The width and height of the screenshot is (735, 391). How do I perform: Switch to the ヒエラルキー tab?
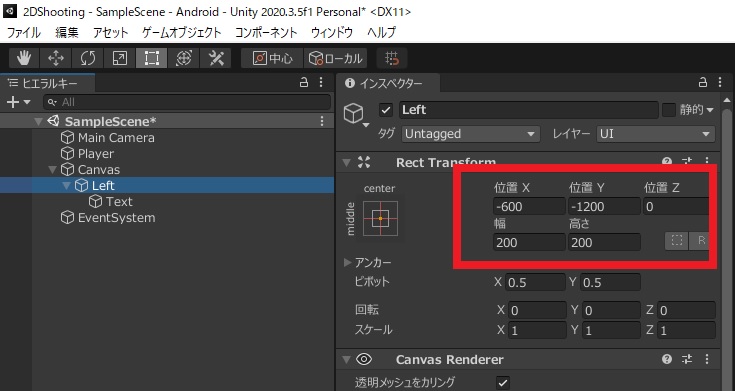pyautogui.click(x=48, y=83)
